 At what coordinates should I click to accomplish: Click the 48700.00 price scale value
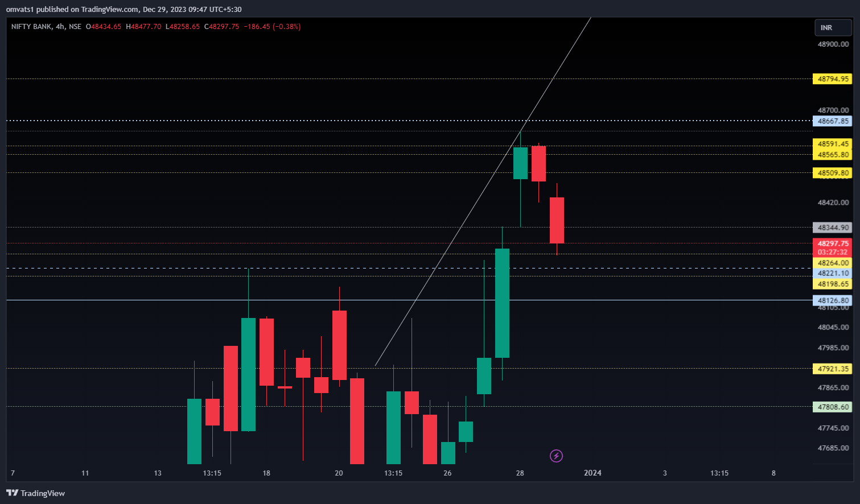click(x=833, y=110)
